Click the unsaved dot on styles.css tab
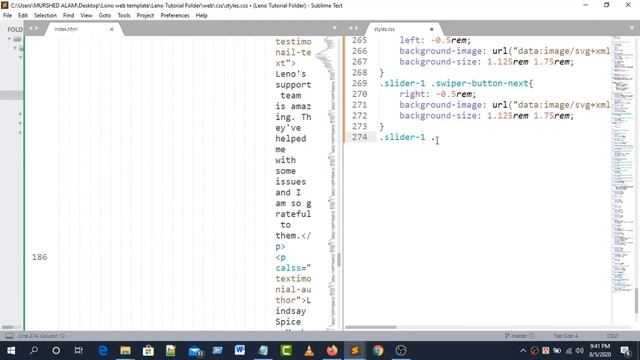Image resolution: width=640 pixels, height=360 pixels. pyautogui.click(x=431, y=29)
